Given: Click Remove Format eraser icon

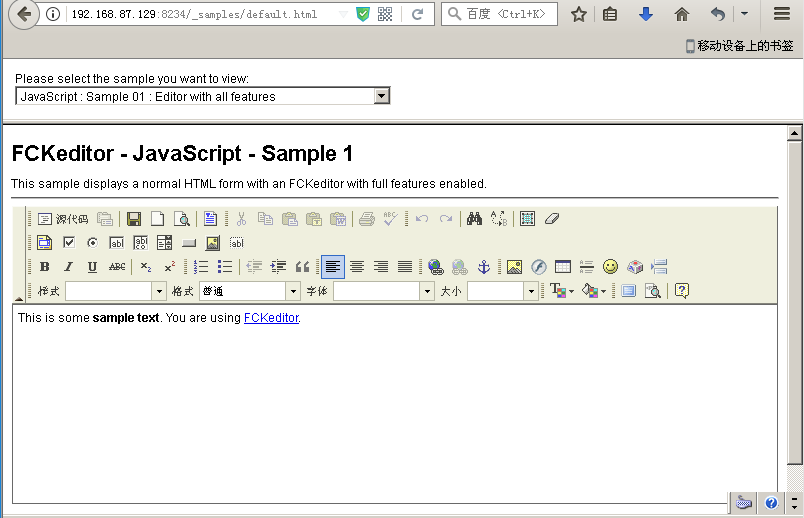Looking at the screenshot, I should 551,219.
